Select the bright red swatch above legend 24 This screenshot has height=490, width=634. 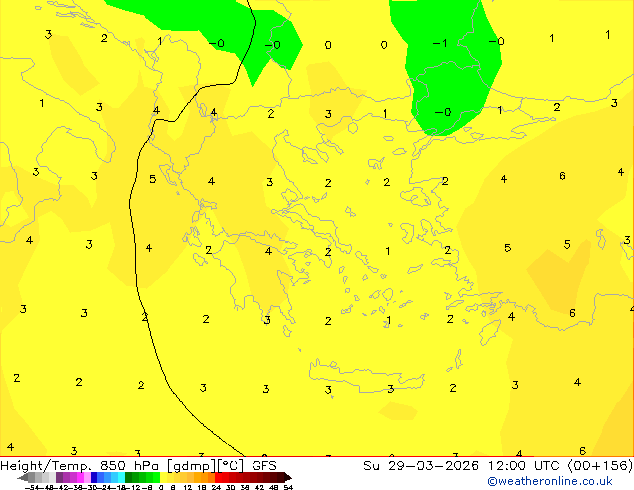[x=218, y=478]
